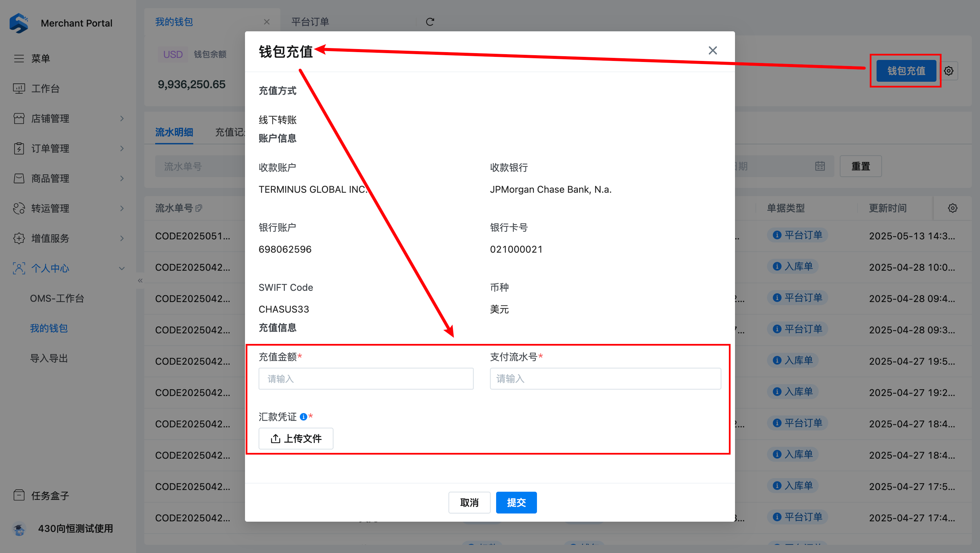Click the 充值金额 input field
Screen dimensions: 980x553
click(366, 379)
